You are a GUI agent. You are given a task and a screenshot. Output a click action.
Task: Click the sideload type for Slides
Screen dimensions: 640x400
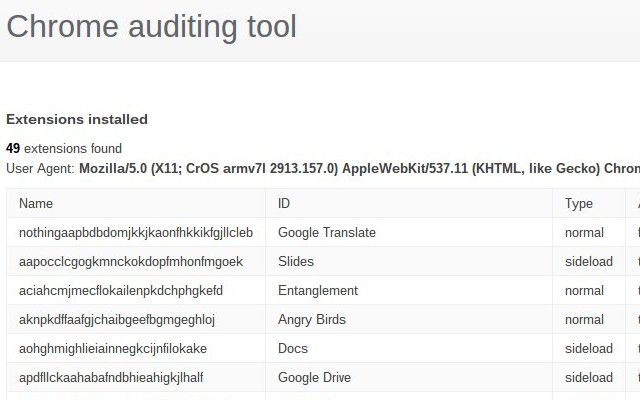coord(589,261)
